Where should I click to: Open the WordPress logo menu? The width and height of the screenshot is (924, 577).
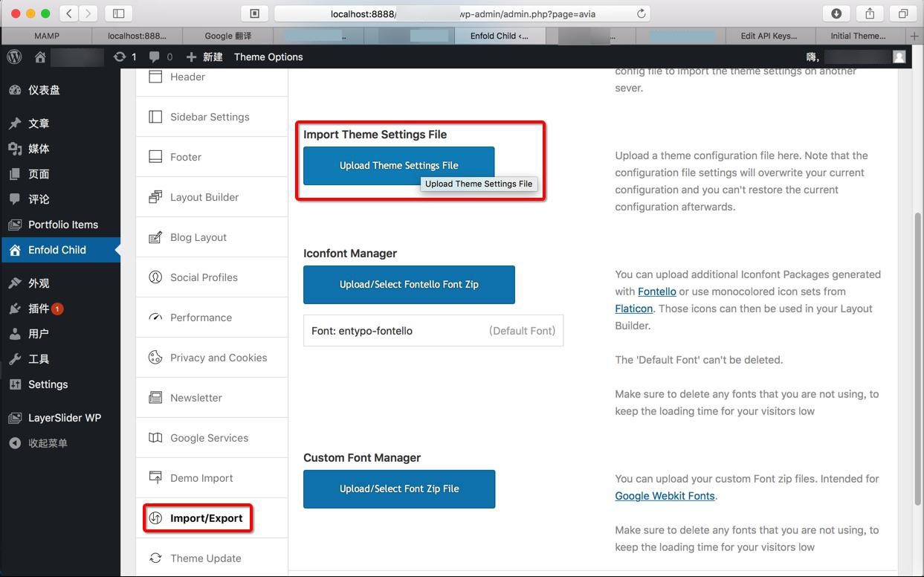click(x=14, y=57)
